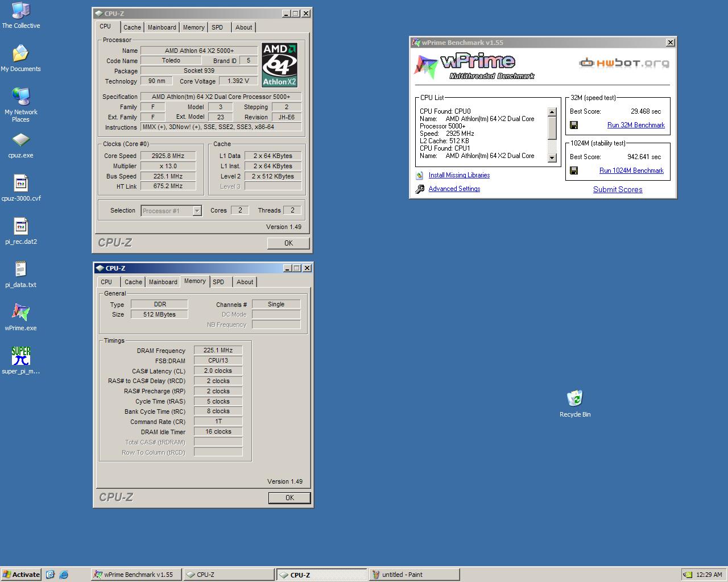Switch to CPU tab in bottom CPU-Z
Image resolution: width=728 pixels, height=582 pixels.
pos(106,282)
